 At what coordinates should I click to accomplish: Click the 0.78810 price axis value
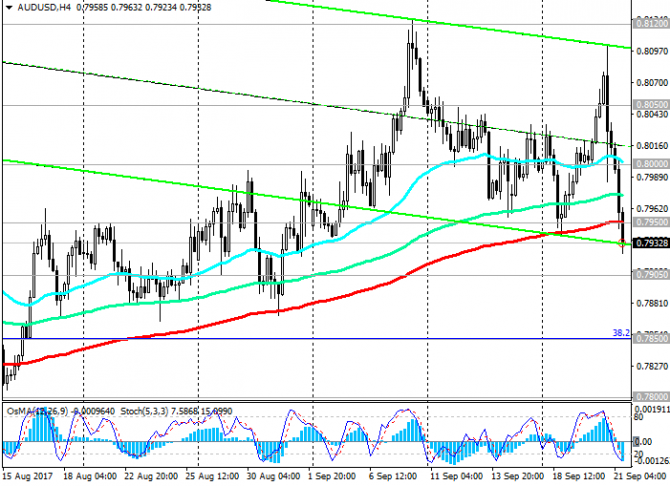652,303
